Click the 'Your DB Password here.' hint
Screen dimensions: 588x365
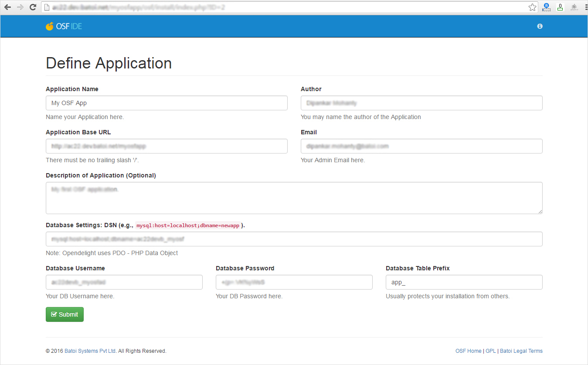click(249, 296)
